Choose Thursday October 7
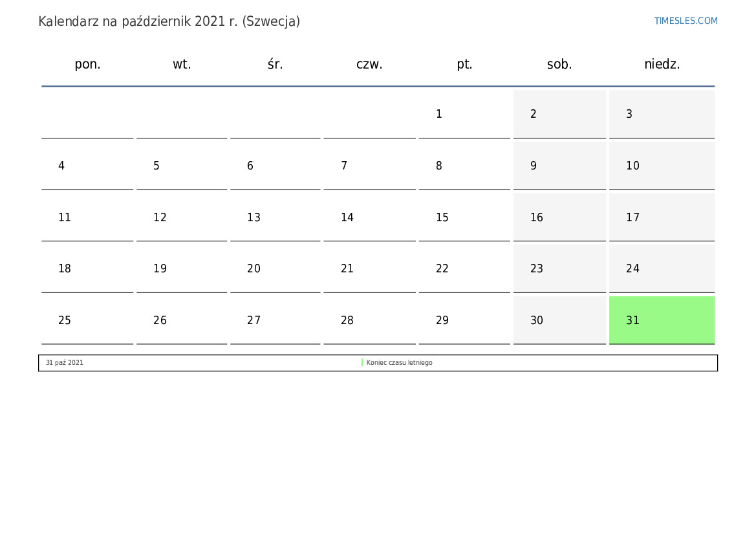This screenshot has width=756, height=535. coord(369,166)
